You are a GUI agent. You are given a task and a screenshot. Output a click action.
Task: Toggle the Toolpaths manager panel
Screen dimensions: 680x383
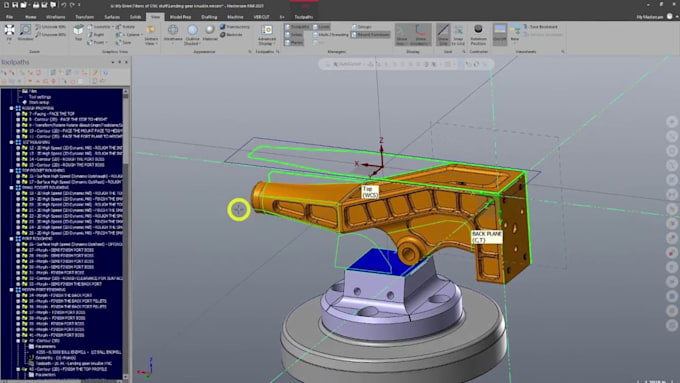[297, 27]
